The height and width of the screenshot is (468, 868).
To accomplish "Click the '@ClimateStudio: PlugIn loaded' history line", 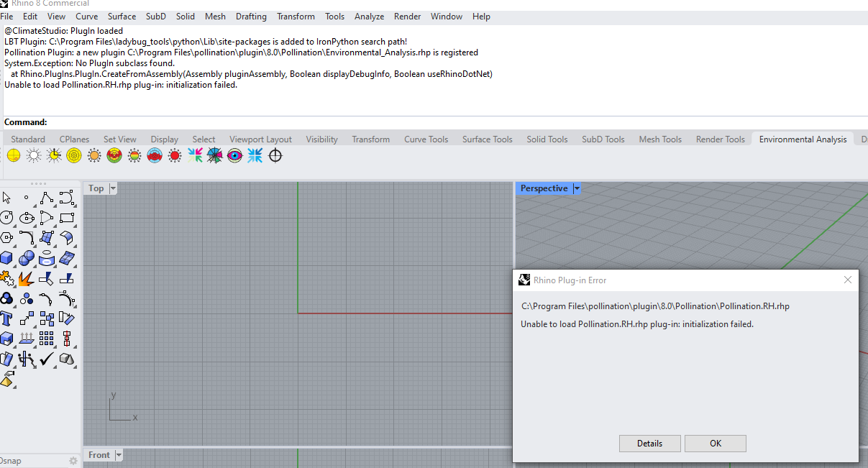I will click(64, 31).
